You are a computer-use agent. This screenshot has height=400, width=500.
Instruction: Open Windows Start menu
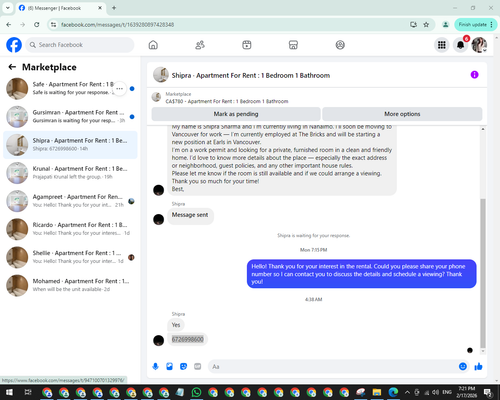[9, 392]
